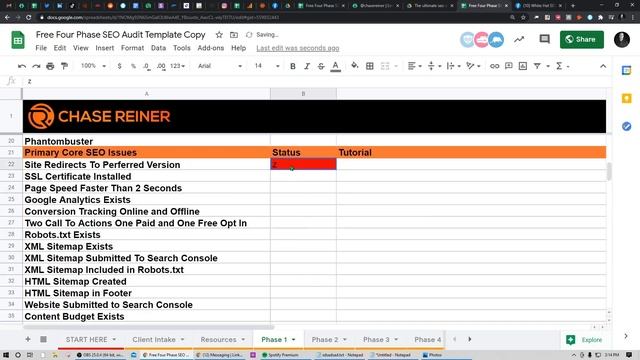Star the spreadsheet document
Viewport: 640px width, 360px height.
click(x=219, y=35)
